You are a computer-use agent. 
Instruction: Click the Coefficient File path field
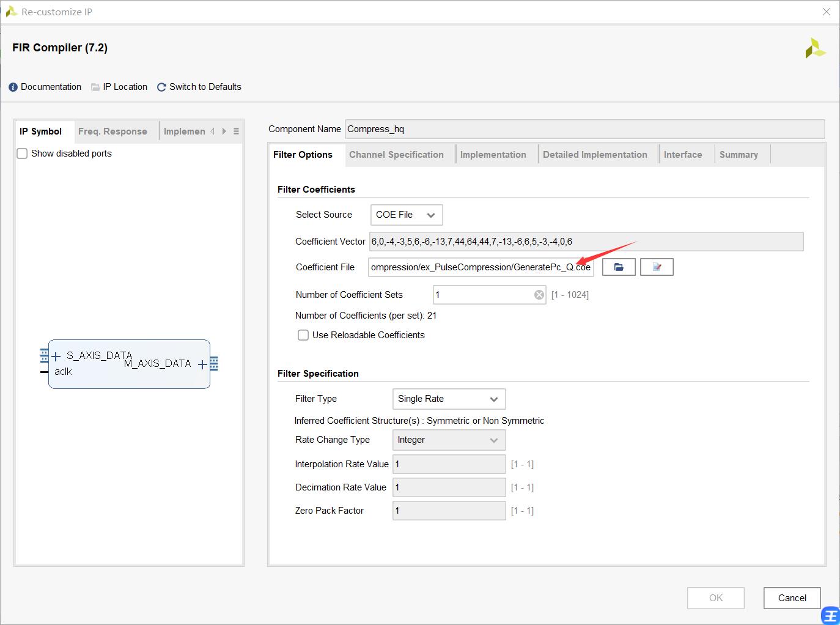tap(481, 267)
